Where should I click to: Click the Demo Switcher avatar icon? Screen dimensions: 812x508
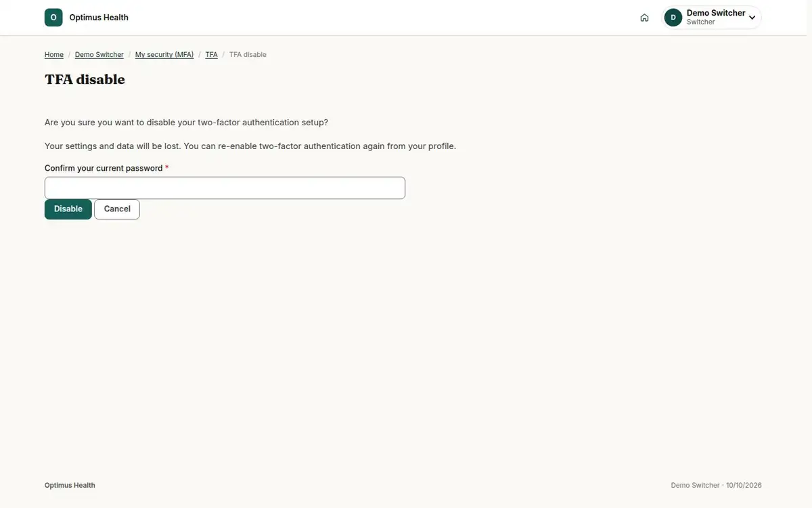coord(673,18)
